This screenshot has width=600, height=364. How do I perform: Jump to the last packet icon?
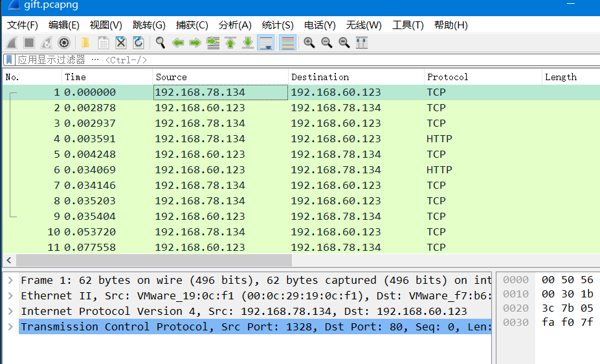(248, 43)
